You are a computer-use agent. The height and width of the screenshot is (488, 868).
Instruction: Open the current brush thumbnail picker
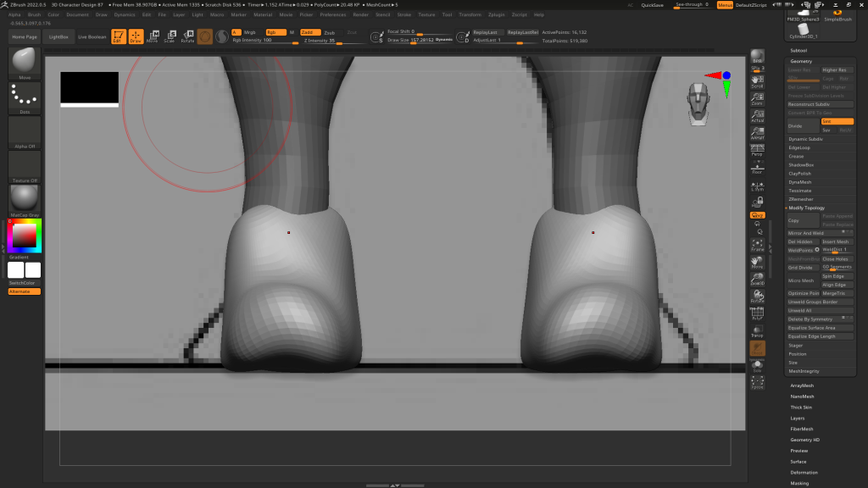coord(25,63)
